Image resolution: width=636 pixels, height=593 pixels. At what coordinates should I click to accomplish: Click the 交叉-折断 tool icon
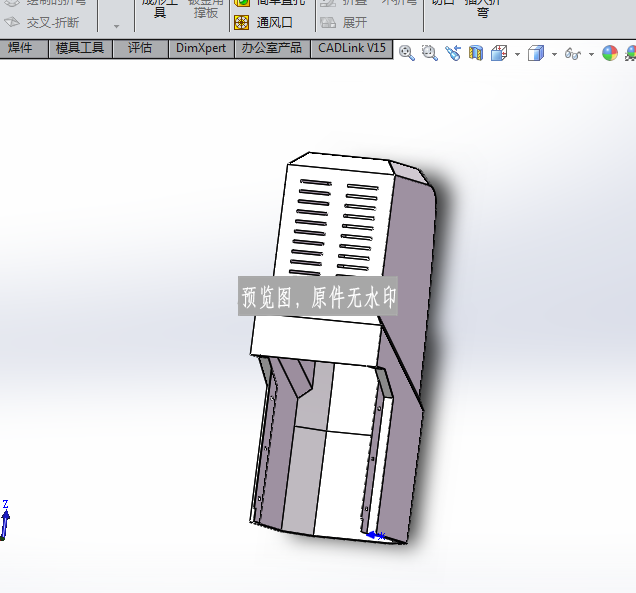coord(12,22)
